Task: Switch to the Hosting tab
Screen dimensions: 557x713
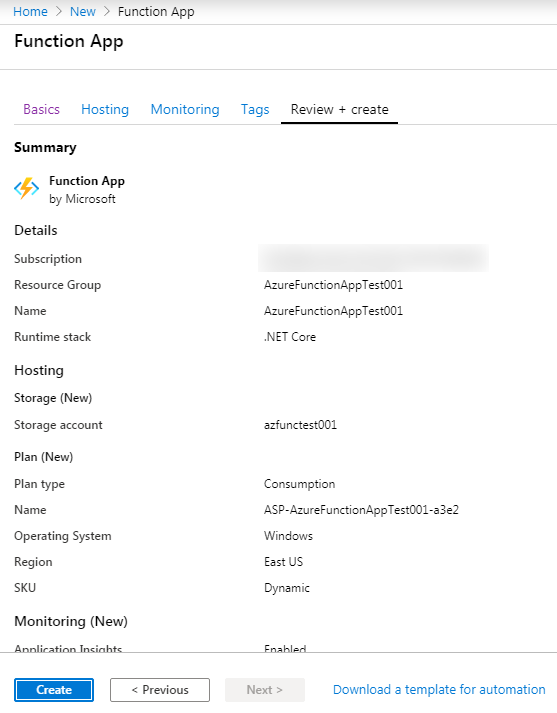Action: click(105, 110)
